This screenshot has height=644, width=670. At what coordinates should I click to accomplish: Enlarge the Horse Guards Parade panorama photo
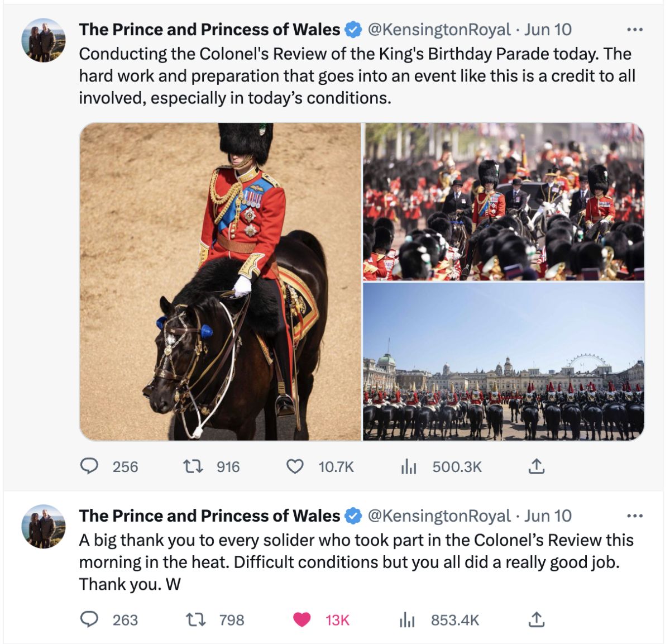click(x=504, y=361)
